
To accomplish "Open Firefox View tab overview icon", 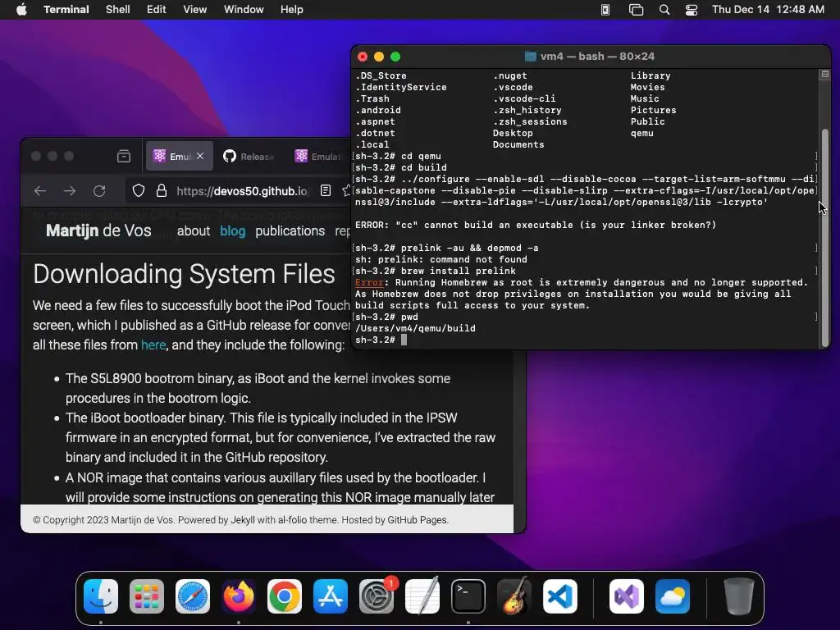I will (124, 157).
